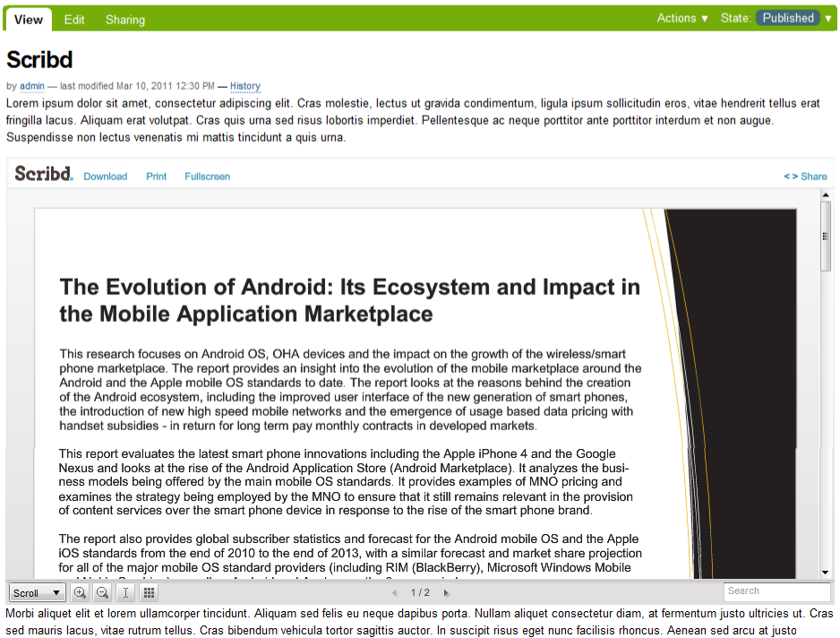The height and width of the screenshot is (638, 840).
Task: Click the Download link
Action: pyautogui.click(x=106, y=177)
